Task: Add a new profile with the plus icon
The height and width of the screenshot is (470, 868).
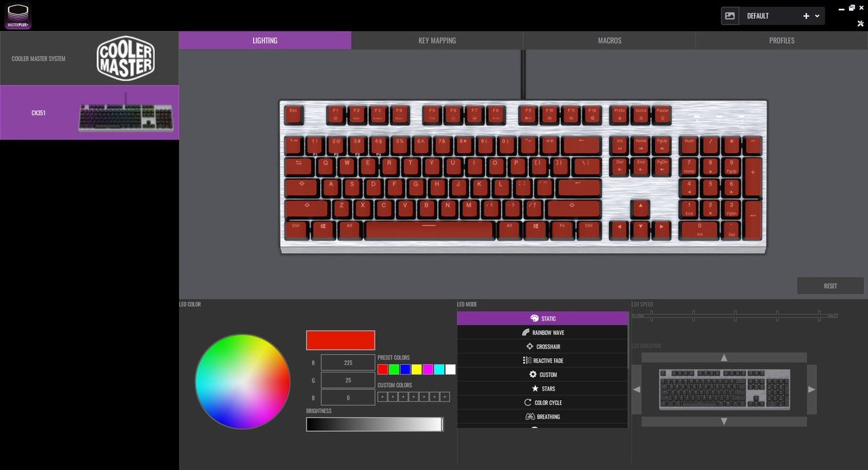Action: click(x=806, y=16)
